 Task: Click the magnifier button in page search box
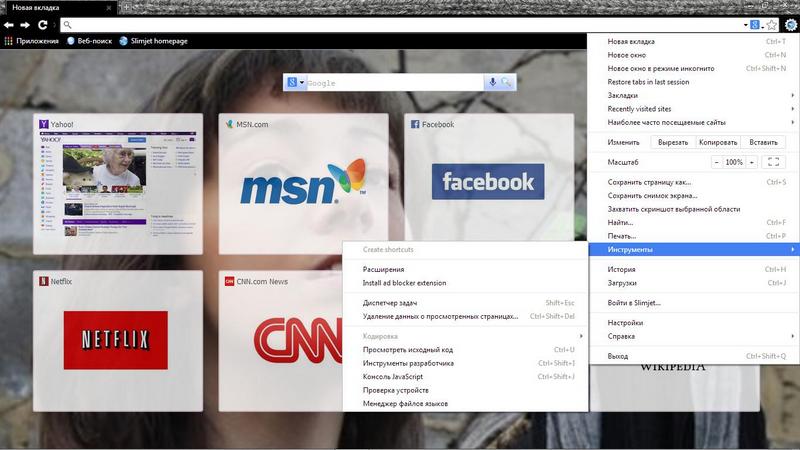pyautogui.click(x=506, y=82)
